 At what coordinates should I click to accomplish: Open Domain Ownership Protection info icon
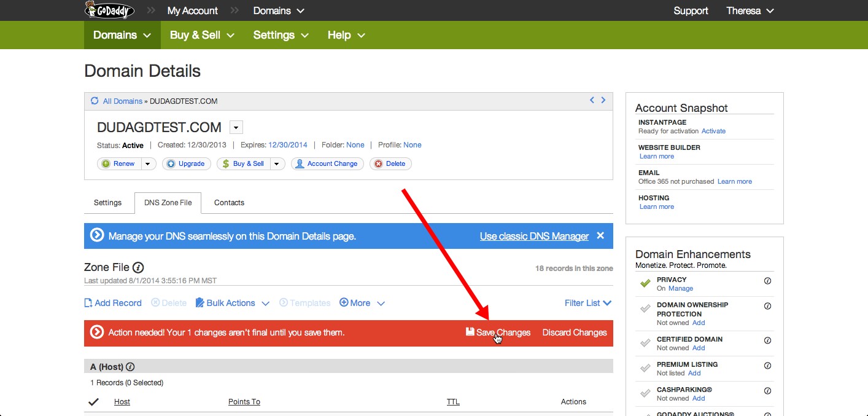[767, 306]
